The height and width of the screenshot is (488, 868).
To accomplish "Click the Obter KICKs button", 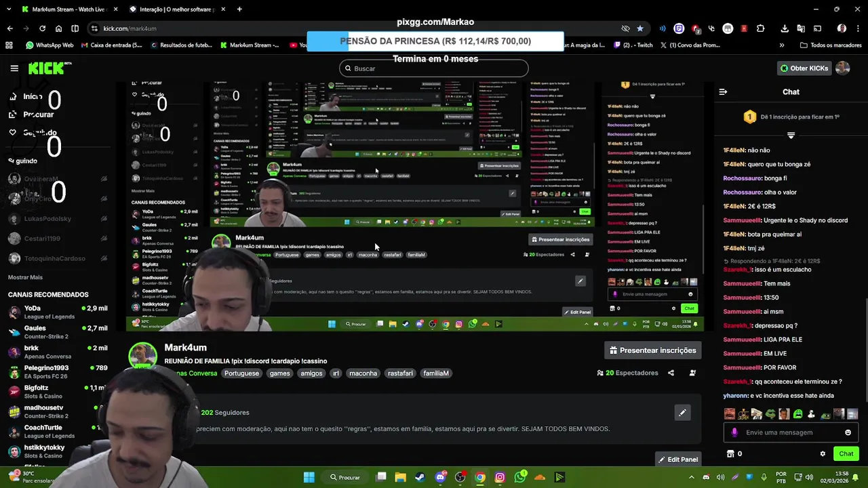I will (x=804, y=68).
